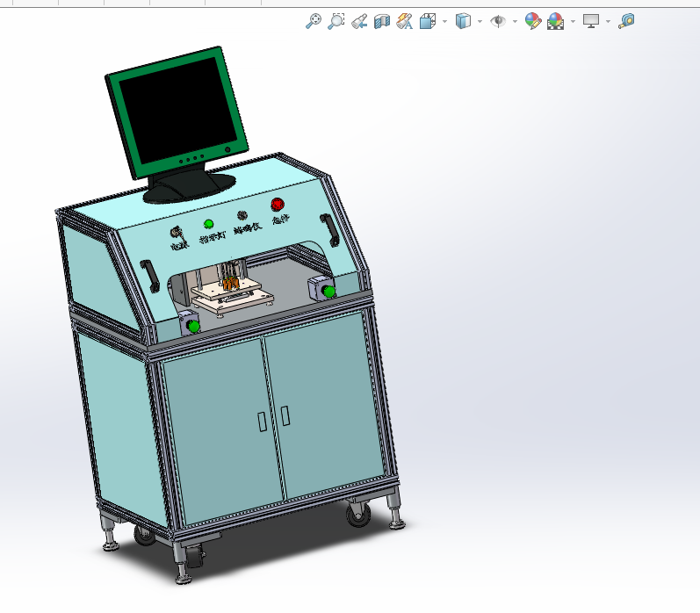700x613 pixels.
Task: Expand the Apply Scene dropdown arrow
Action: point(573,21)
